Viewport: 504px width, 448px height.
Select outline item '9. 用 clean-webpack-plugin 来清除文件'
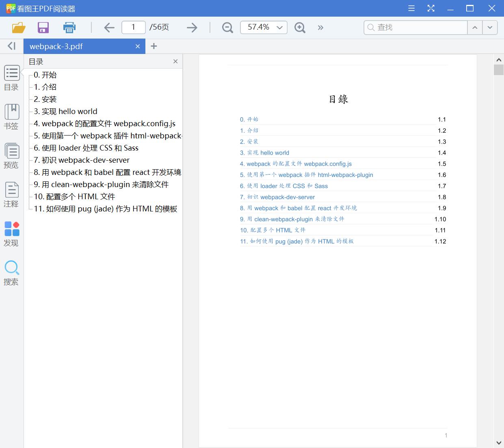pyautogui.click(x=101, y=184)
